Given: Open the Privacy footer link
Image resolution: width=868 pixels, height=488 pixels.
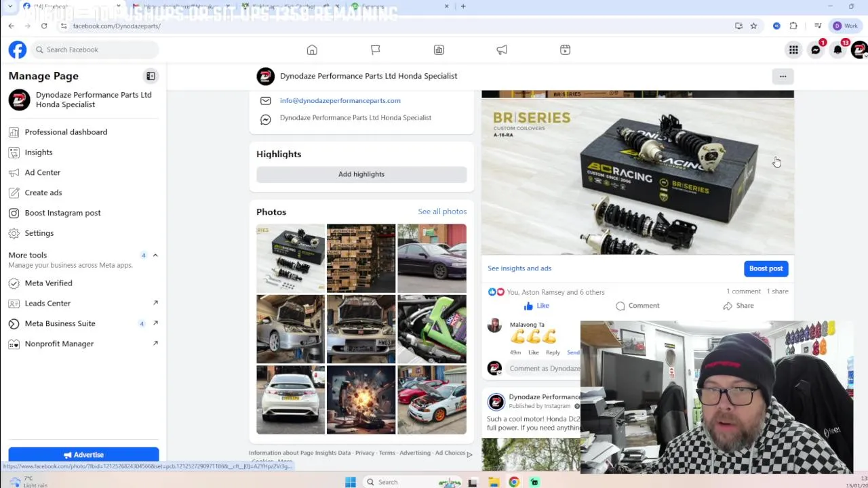Looking at the screenshot, I should [365, 453].
